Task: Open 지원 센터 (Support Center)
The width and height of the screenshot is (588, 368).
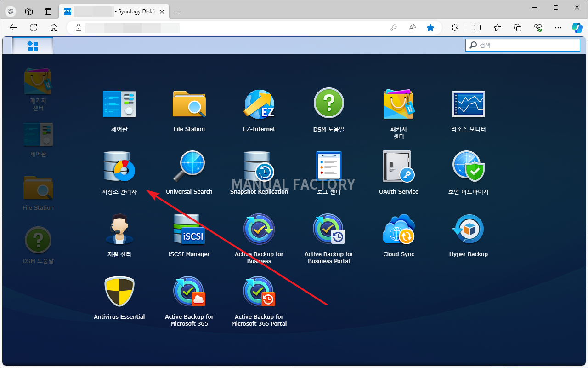Action: click(119, 229)
